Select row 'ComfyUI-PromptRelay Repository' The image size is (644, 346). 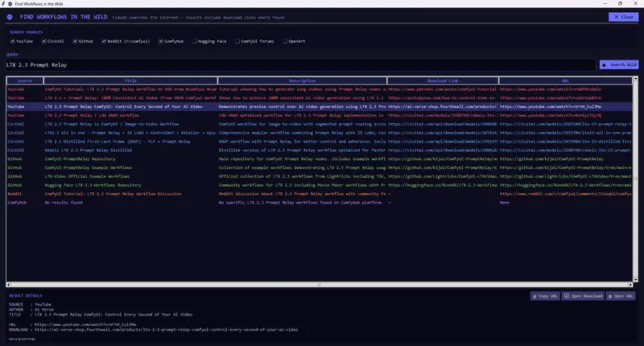pos(319,159)
